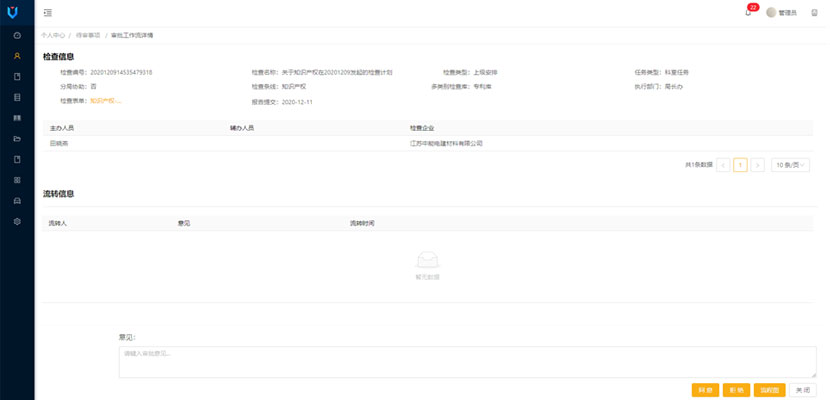Open the car icon in sidebar
830x400 pixels.
17,201
